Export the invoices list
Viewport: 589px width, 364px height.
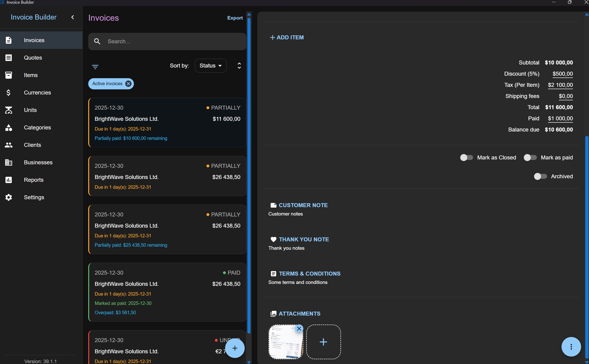coord(235,18)
